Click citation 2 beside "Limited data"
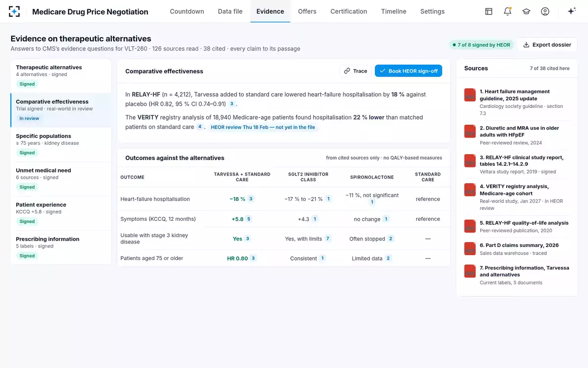Viewport: 588px width, 368px height. (x=388, y=259)
